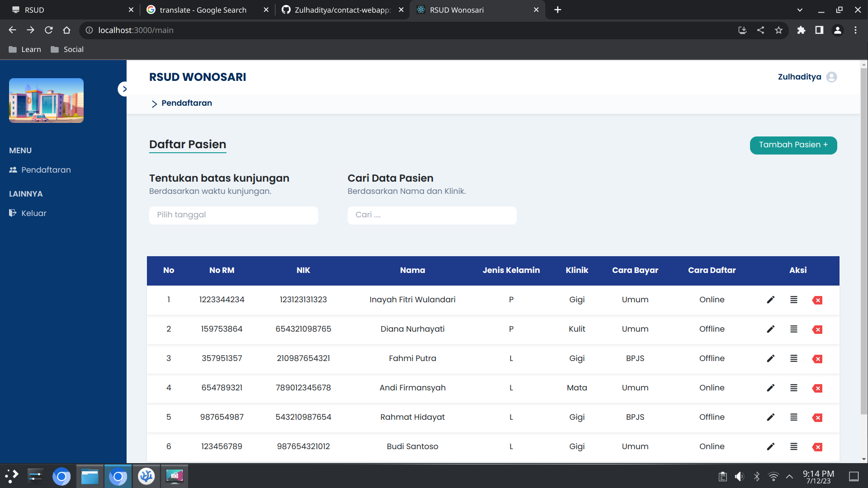Switch to translate - Google Search tab

point(203,10)
